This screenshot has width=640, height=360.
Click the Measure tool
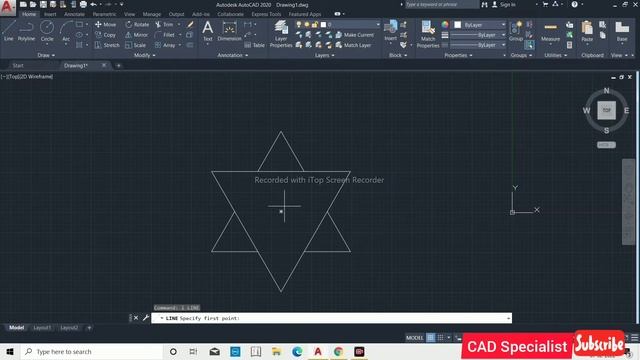(x=550, y=31)
